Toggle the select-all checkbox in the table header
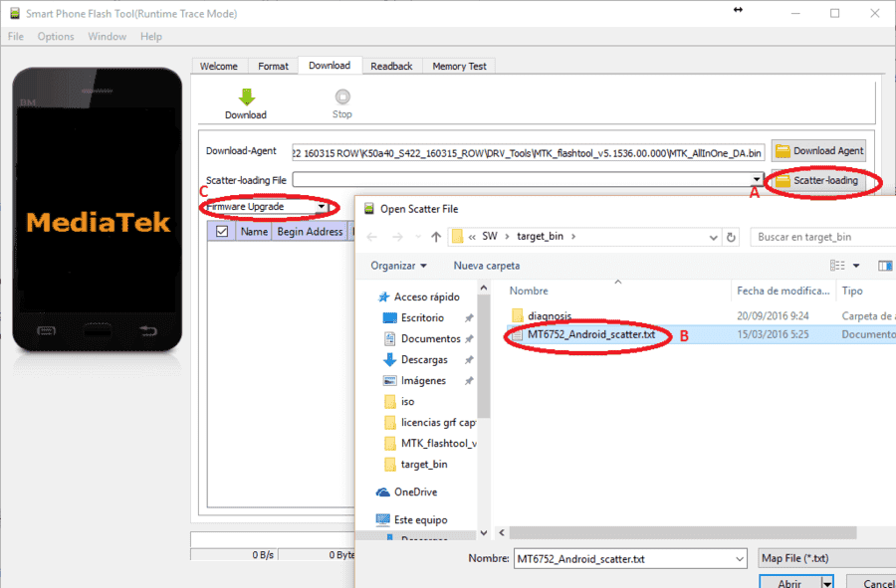The width and height of the screenshot is (896, 588). (222, 231)
